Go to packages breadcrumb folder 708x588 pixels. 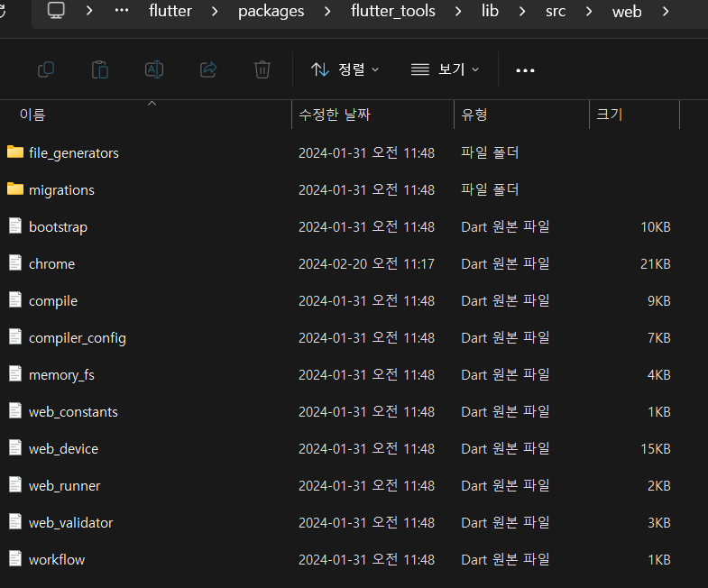(271, 11)
